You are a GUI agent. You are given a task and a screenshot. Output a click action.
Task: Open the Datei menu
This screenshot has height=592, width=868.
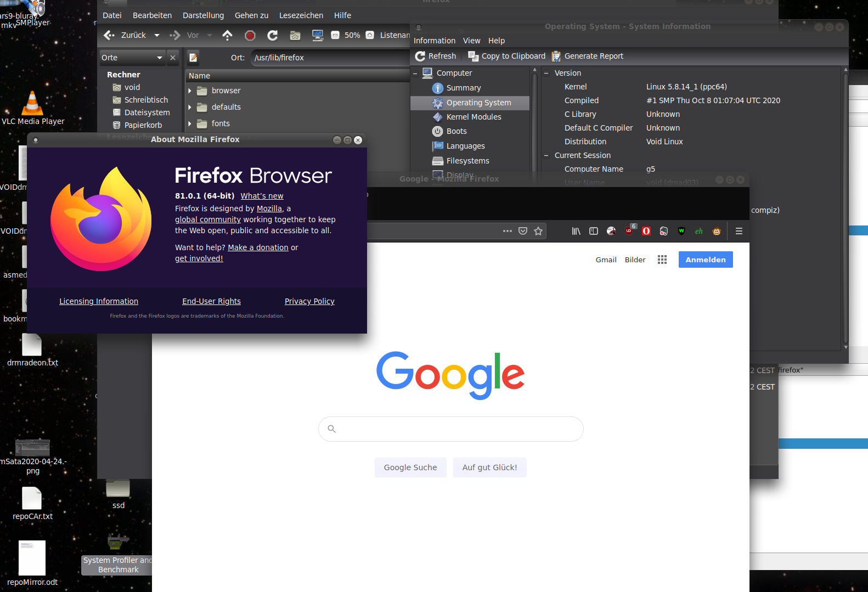pos(112,15)
